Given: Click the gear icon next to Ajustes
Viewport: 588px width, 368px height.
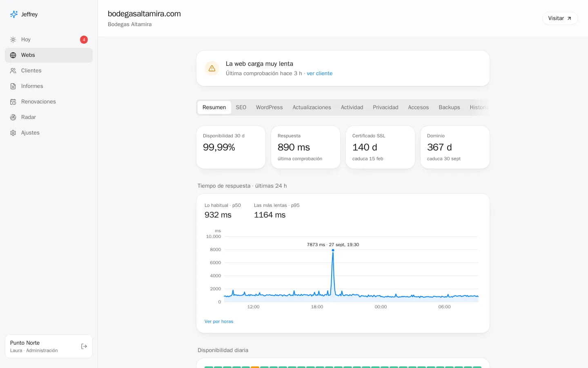Looking at the screenshot, I should point(13,133).
